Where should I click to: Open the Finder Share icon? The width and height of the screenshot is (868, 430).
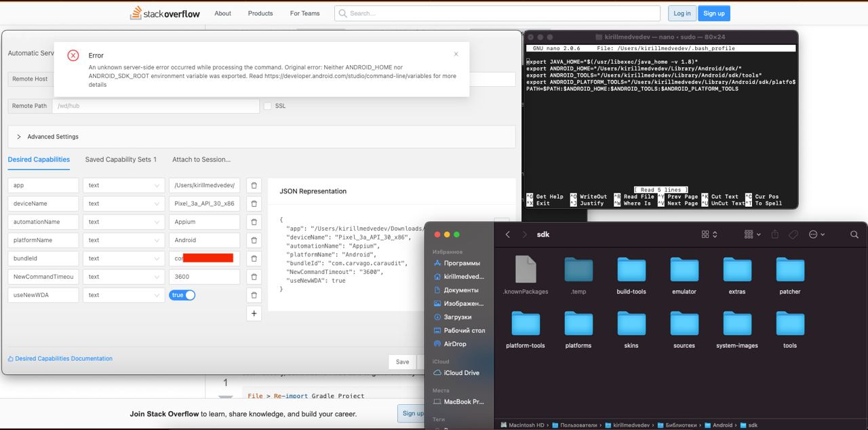[x=774, y=234]
